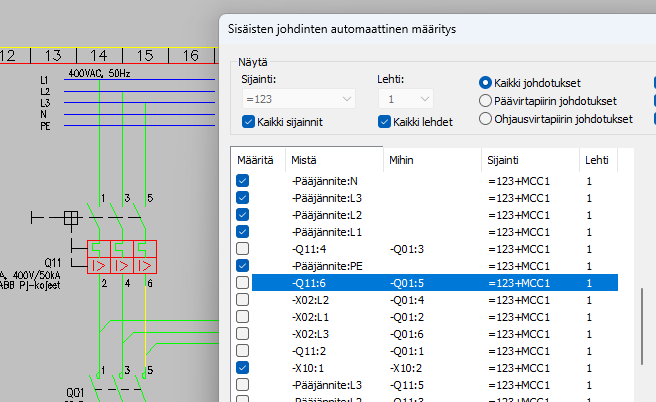The width and height of the screenshot is (656, 402).
Task: Select the Päävirtapiirin johdotukset radio option
Action: [x=486, y=100]
